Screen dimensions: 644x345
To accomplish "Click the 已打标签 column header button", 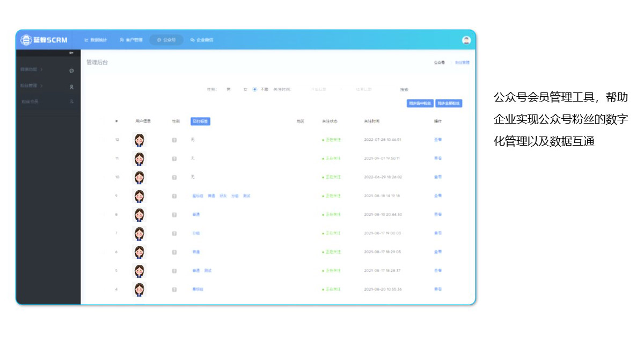I will [200, 121].
